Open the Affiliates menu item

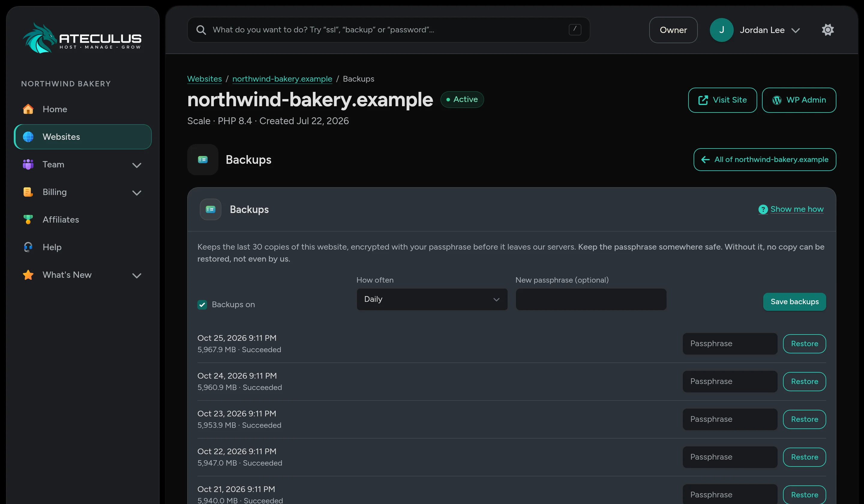click(82, 219)
